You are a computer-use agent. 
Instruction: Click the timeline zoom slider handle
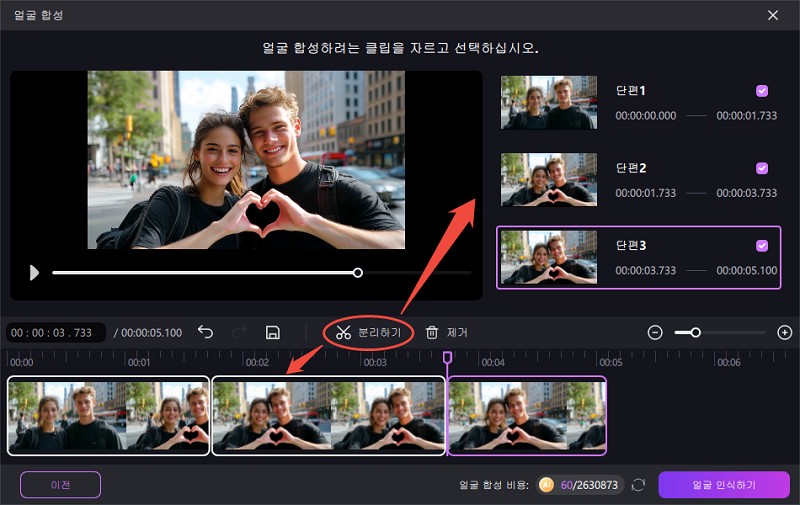pyautogui.click(x=695, y=333)
